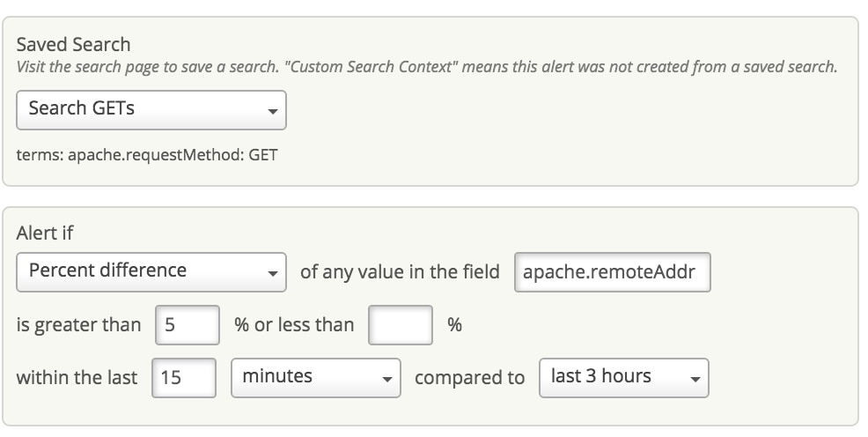Click the 'compared to' label

[469, 378]
